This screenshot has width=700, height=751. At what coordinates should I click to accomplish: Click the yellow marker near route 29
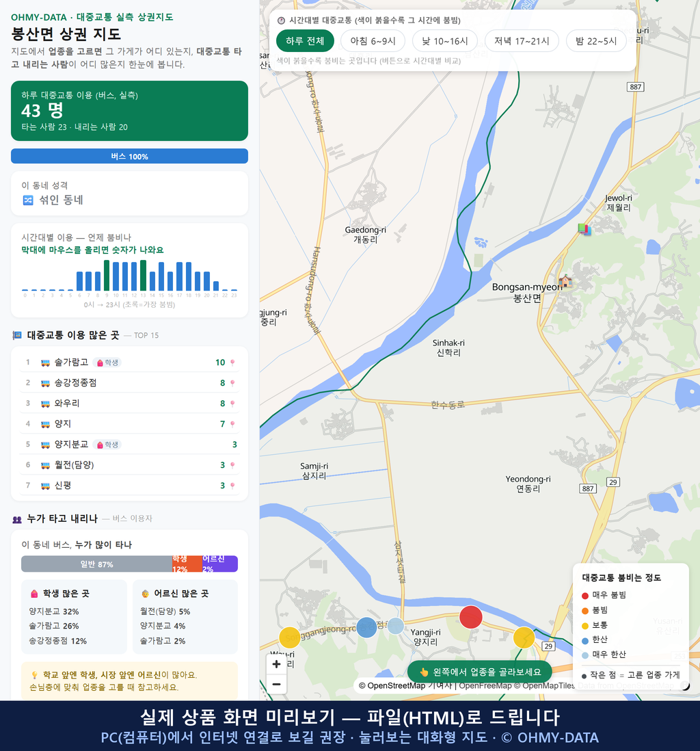pos(524,637)
